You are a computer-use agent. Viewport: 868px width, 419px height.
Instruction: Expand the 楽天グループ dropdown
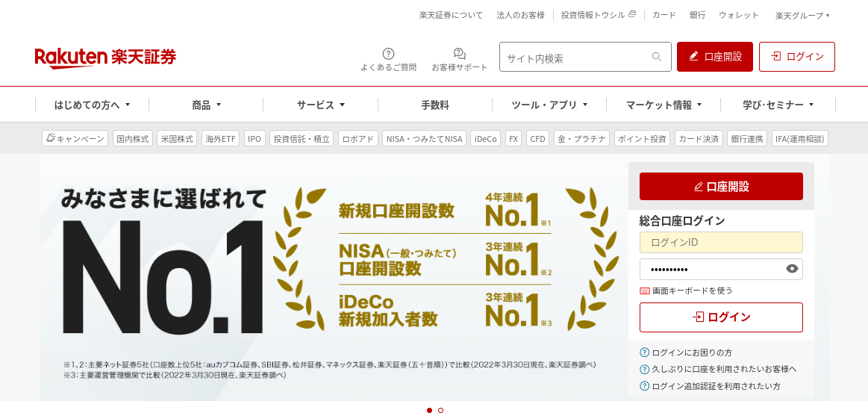tap(802, 16)
